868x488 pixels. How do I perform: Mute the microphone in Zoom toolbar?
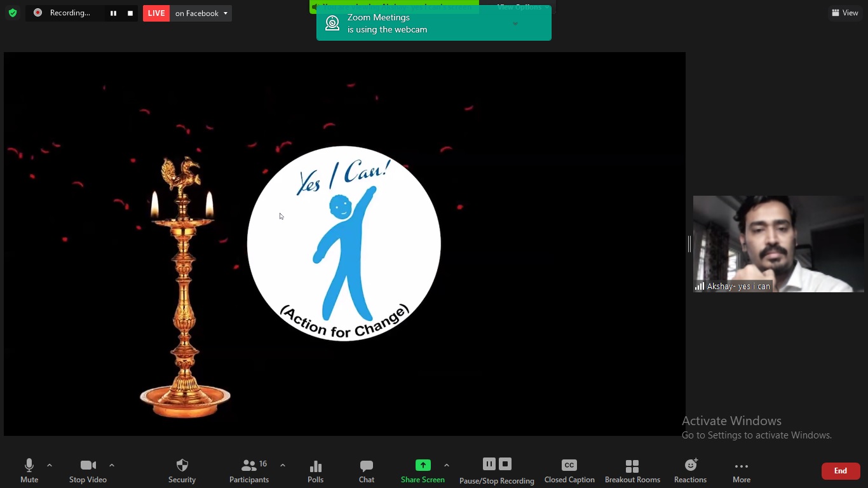(29, 471)
